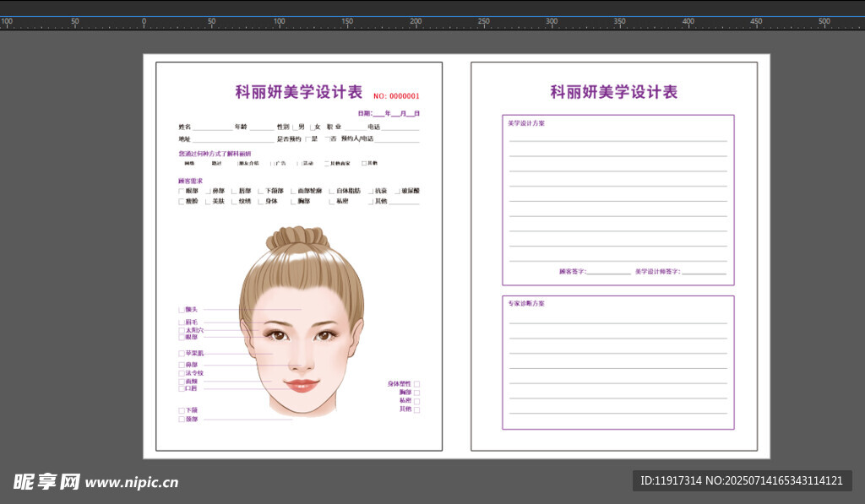Tick the 法令纹 checkbox
865x504 pixels.
(x=181, y=373)
